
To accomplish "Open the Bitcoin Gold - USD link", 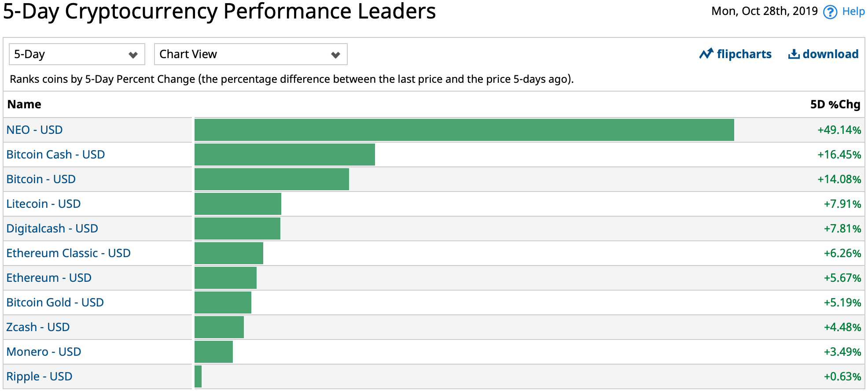I will (55, 302).
